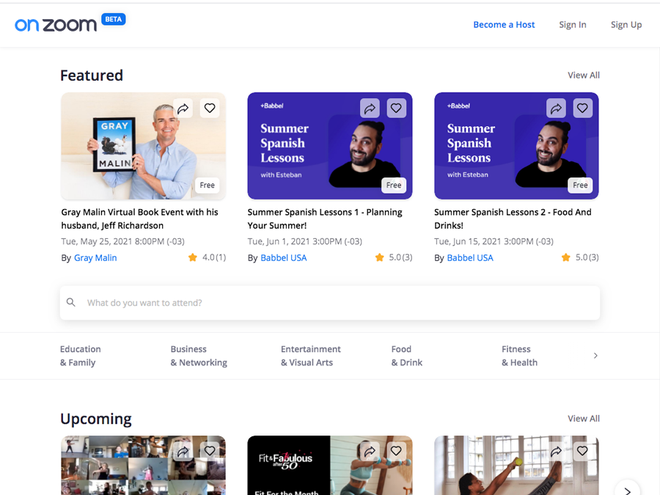This screenshot has height=495, width=660.
Task: Favorite the Gray Malin Virtual Book Event
Action: coord(210,109)
